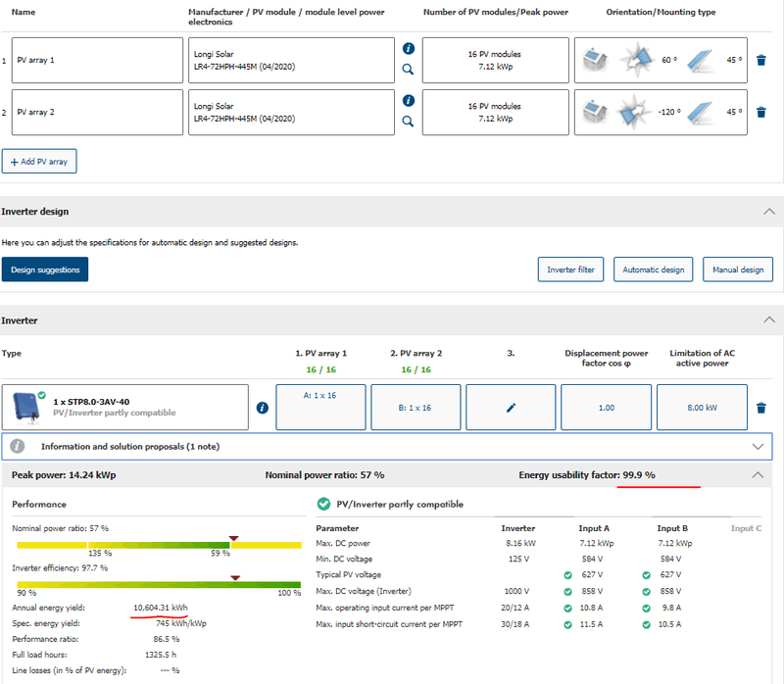
Task: Click the nominal power ratio gauge bar
Action: click(x=159, y=543)
